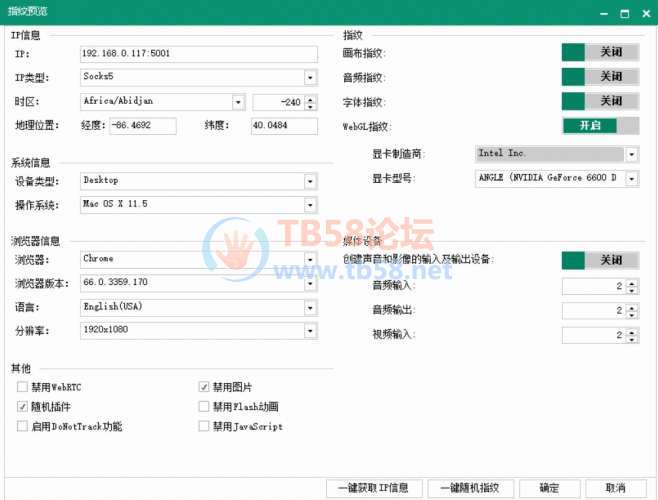658x500 pixels.
Task: Toggle the 画布指纹 canvas fingerprint switch
Action: tap(601, 52)
